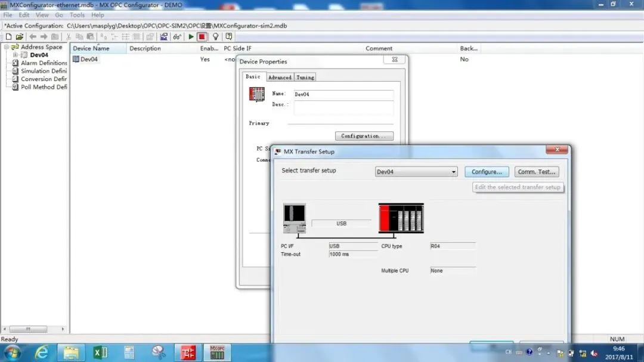Click the Description column header
Viewport: 644px width, 362px height.
(x=162, y=48)
